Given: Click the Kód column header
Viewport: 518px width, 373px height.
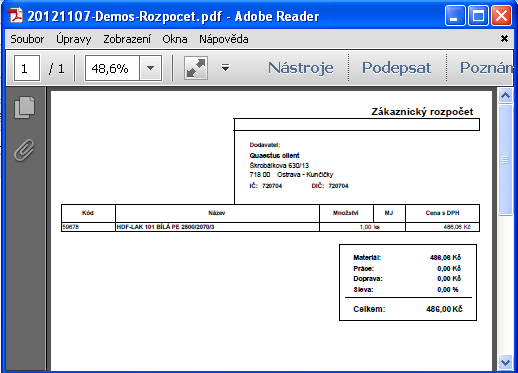Looking at the screenshot, I should pos(88,213).
